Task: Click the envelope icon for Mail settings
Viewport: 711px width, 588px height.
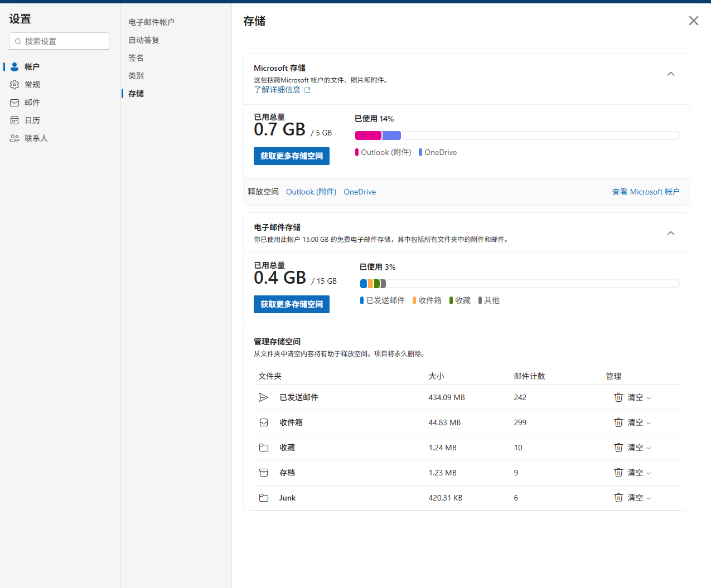Action: coord(14,103)
